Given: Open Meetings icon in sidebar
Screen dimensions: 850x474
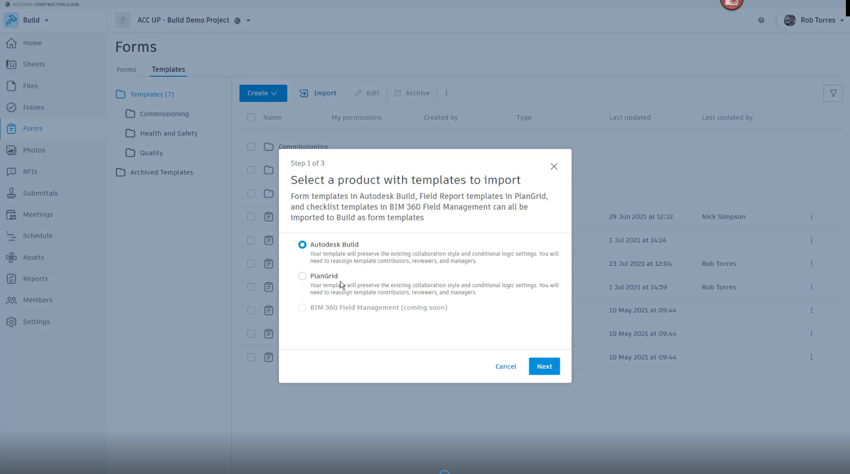Looking at the screenshot, I should 11,214.
